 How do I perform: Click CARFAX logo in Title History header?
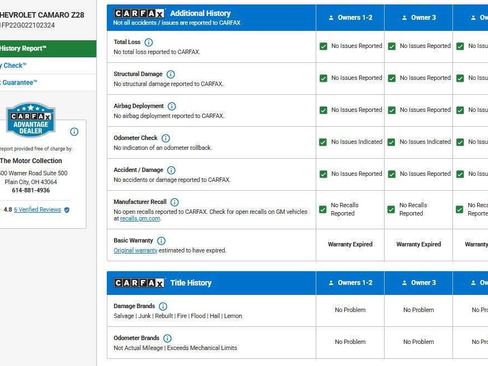(x=139, y=283)
